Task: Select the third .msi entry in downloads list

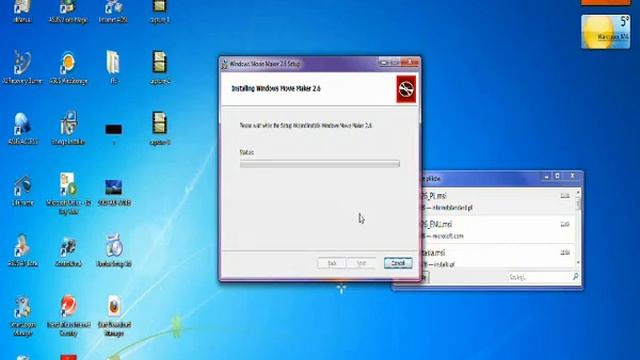Action: [497, 257]
